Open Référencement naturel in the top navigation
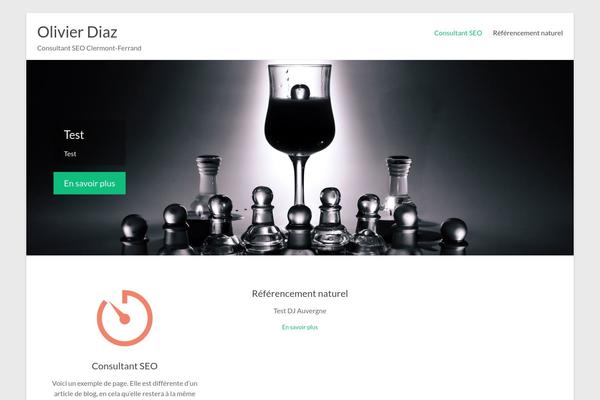Viewport: 600px width, 400px height. tap(528, 33)
